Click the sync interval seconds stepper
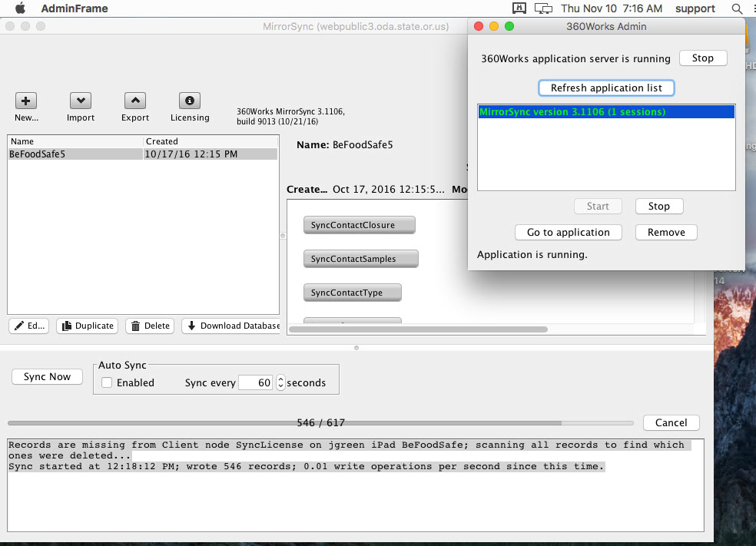The height and width of the screenshot is (546, 756). 280,382
